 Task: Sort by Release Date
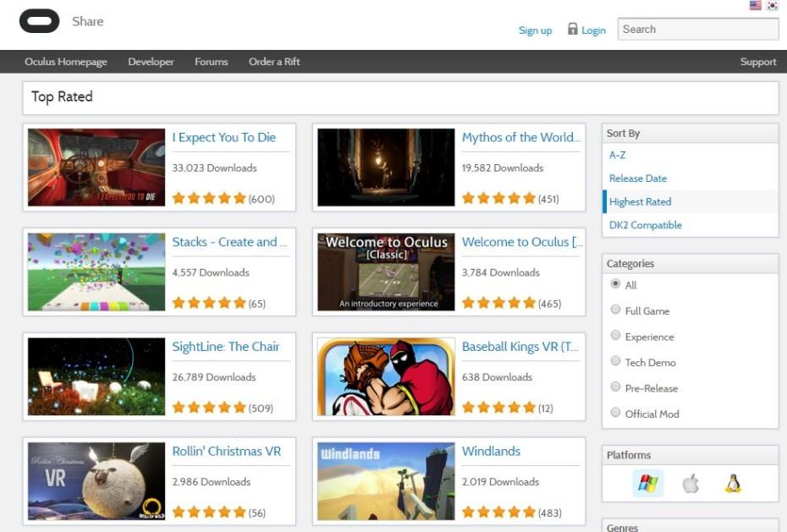tap(638, 178)
